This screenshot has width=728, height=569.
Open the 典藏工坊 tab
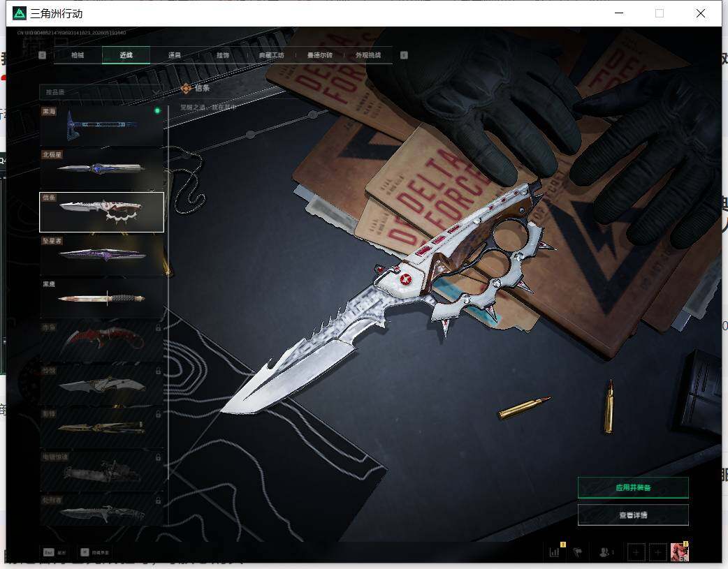click(x=271, y=55)
